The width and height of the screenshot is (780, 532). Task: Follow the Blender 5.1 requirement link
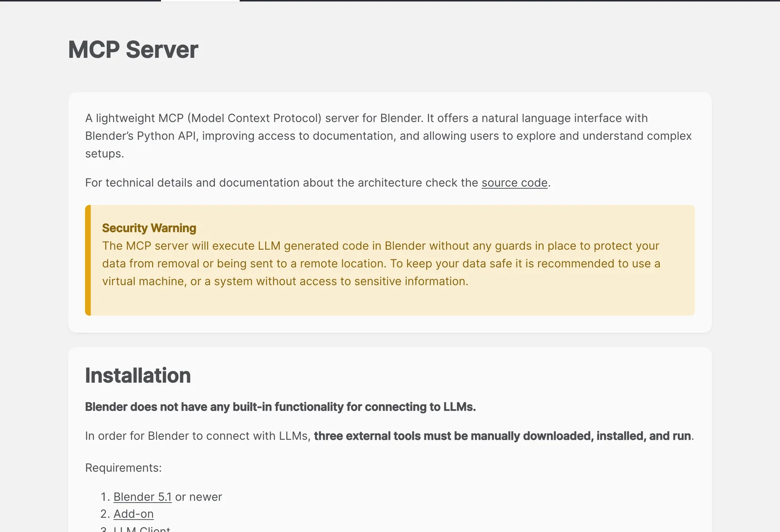(142, 497)
